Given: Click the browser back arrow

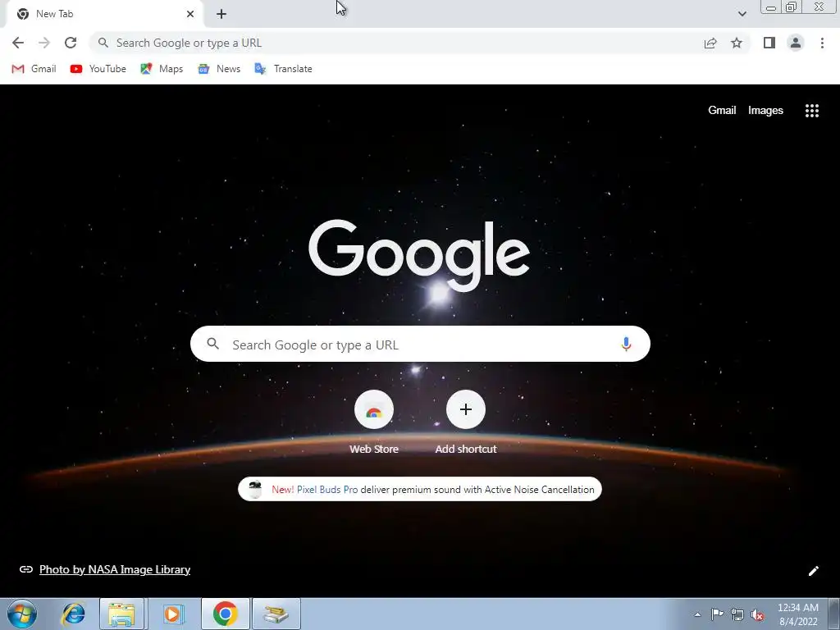Looking at the screenshot, I should pyautogui.click(x=18, y=43).
